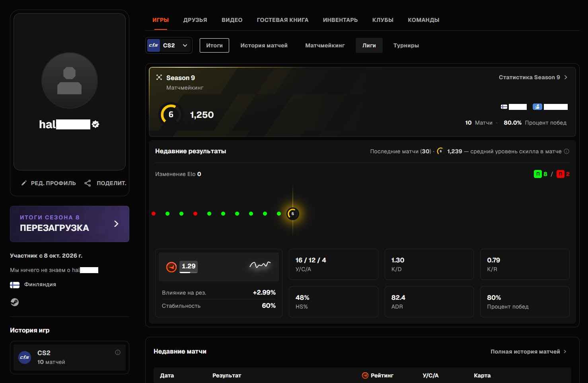
Task: Click the verified badge next to username
Action: click(95, 124)
